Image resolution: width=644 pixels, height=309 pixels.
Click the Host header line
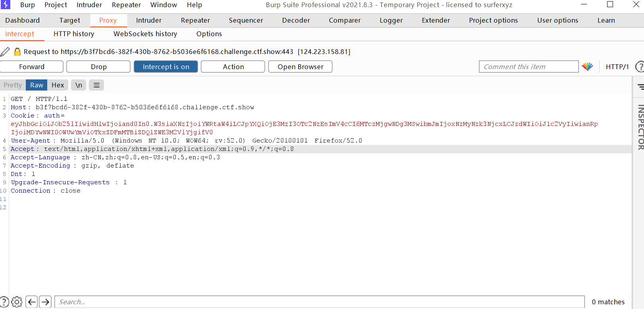pyautogui.click(x=132, y=107)
